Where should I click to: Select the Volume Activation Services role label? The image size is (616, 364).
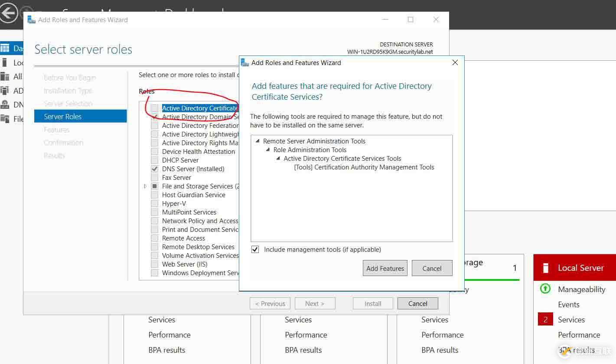click(x=200, y=256)
